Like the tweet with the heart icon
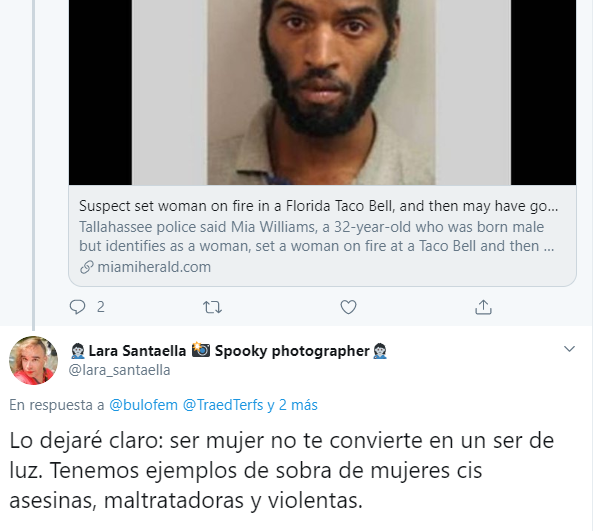The width and height of the screenshot is (594, 531). click(348, 307)
